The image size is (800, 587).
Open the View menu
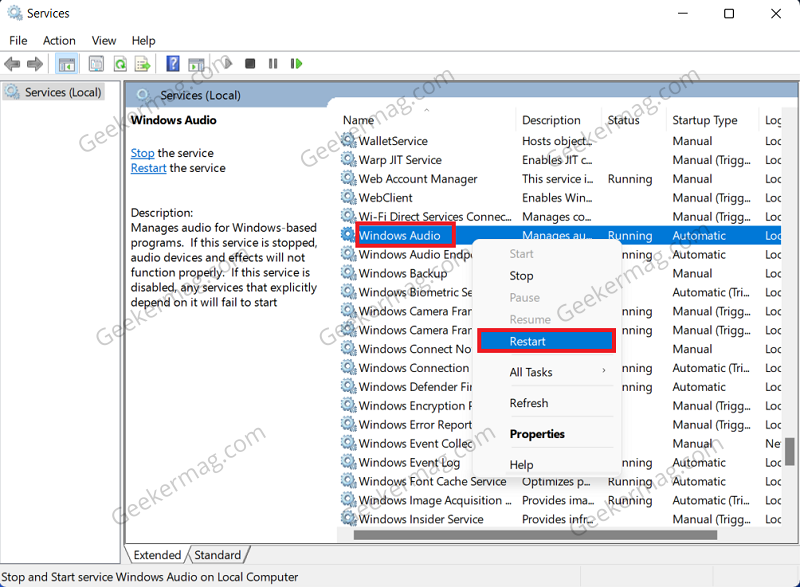coord(104,40)
